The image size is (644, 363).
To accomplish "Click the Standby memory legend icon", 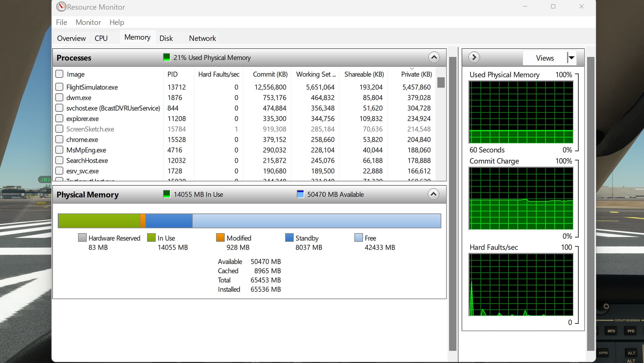I will [289, 237].
